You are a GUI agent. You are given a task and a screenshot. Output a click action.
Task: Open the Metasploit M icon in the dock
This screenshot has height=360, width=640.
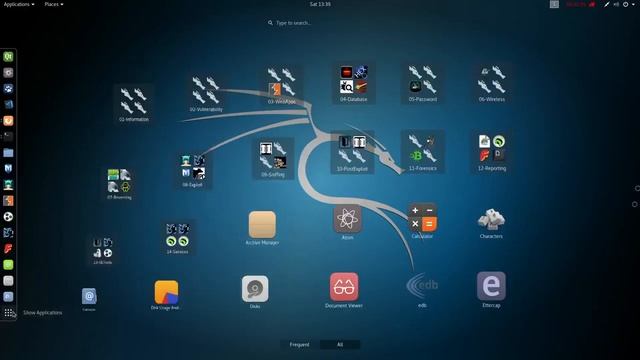point(8,169)
